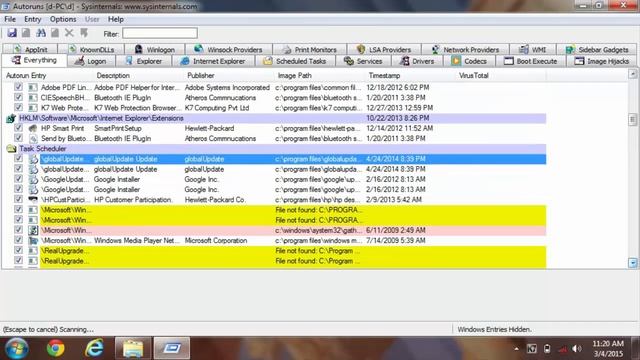
Task: Switch to the Services tab
Action: tap(363, 61)
